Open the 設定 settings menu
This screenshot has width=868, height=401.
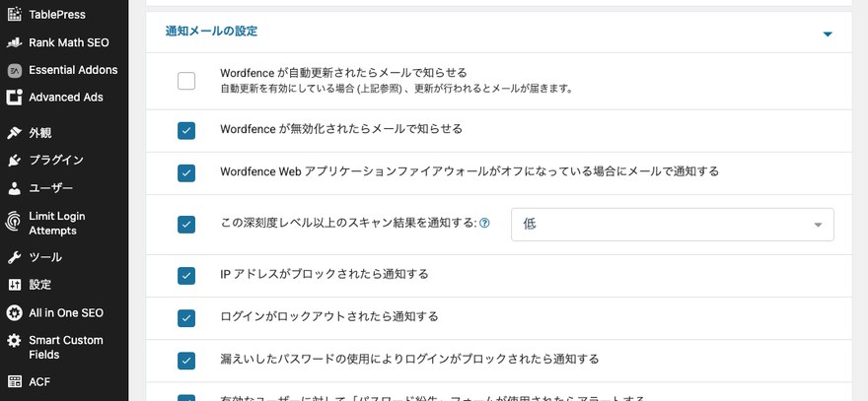point(39,285)
